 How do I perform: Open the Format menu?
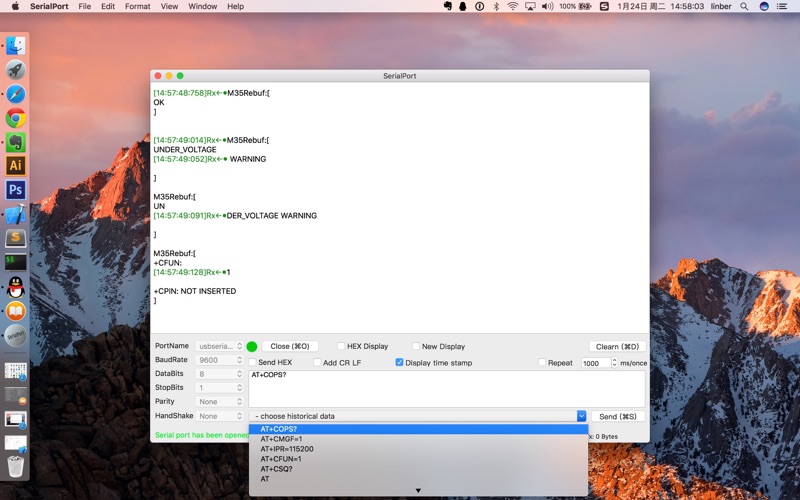(x=138, y=6)
